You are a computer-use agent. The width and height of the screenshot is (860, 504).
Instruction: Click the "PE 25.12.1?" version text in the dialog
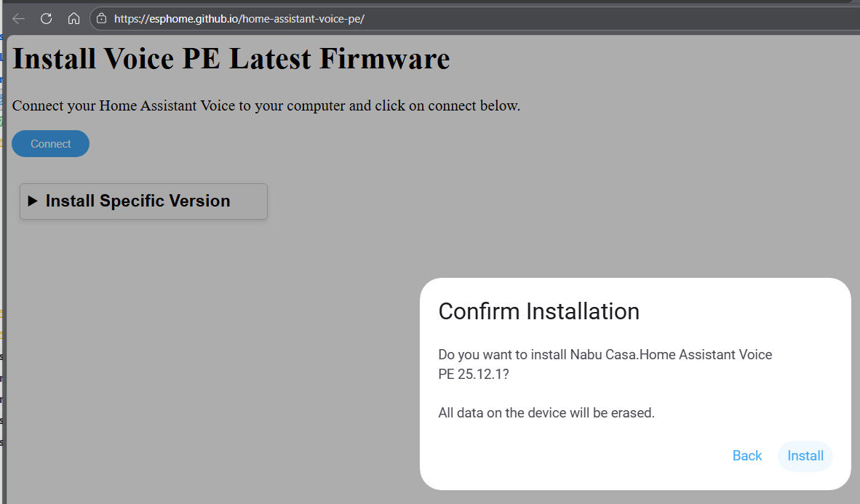pyautogui.click(x=474, y=374)
